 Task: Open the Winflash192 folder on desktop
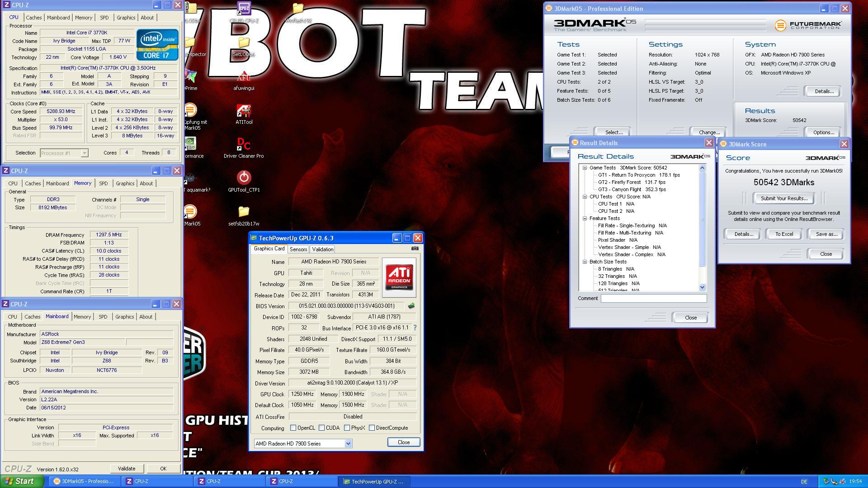298,12
